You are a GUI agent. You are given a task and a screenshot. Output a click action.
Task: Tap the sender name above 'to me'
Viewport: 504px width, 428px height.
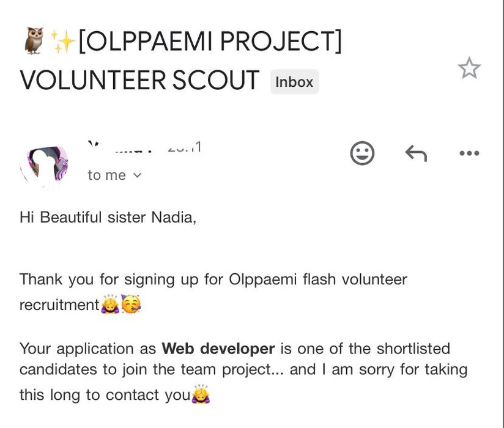click(120, 147)
